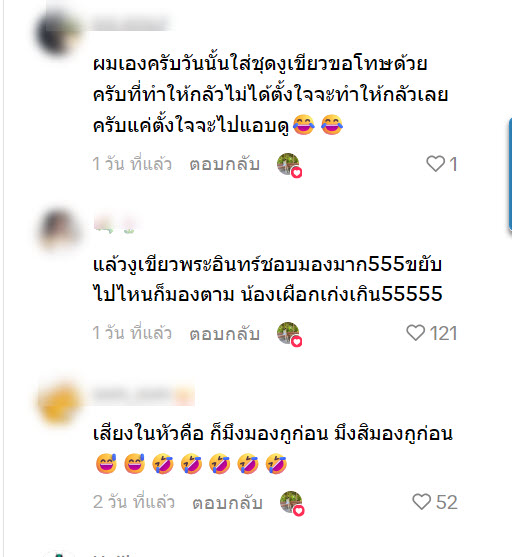Like the comment with 52 hearts
Image resolution: width=512 pixels, height=557 pixels.
(421, 502)
